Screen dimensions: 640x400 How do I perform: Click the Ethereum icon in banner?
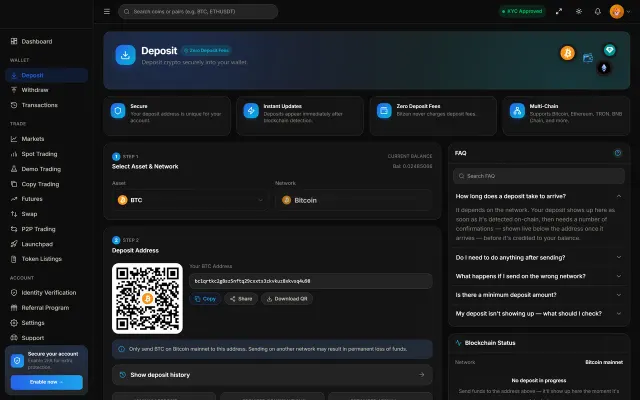pos(604,68)
